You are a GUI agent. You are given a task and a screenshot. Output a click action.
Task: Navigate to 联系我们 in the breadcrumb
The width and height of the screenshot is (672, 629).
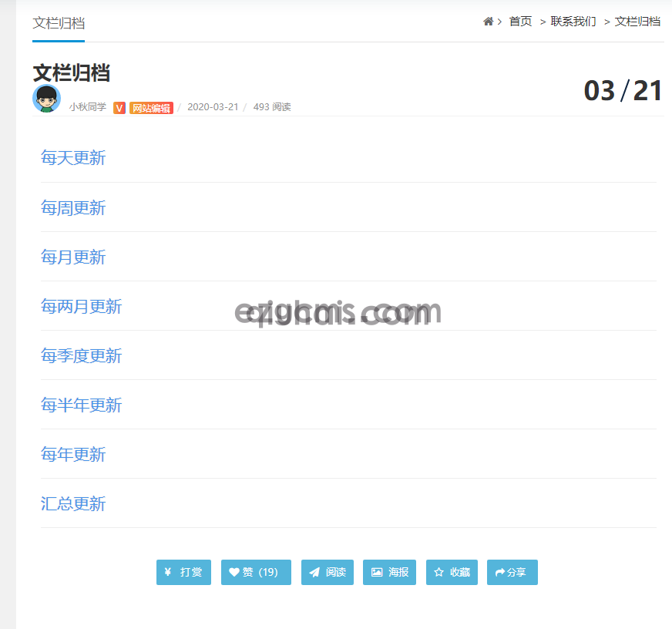573,22
